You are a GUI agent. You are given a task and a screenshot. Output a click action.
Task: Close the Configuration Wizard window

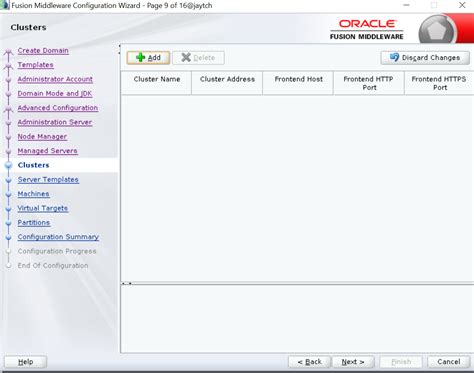click(x=462, y=5)
